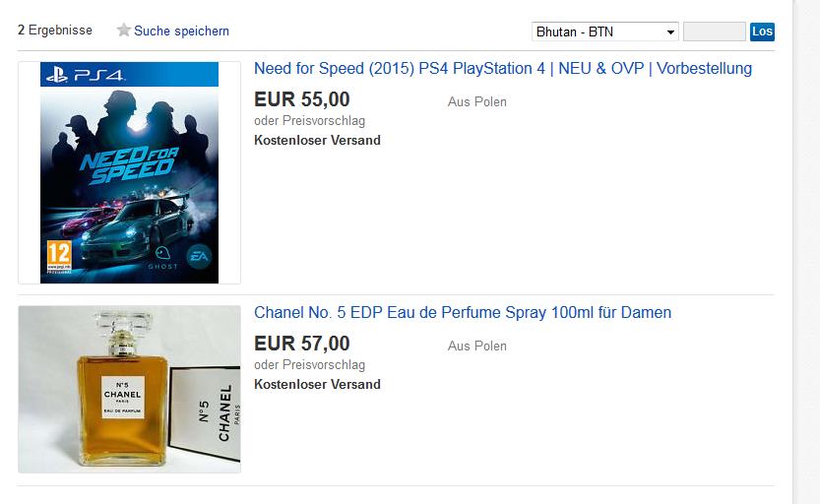Click 'Kostenloser Versand' on the Need for Speed listing

317,140
